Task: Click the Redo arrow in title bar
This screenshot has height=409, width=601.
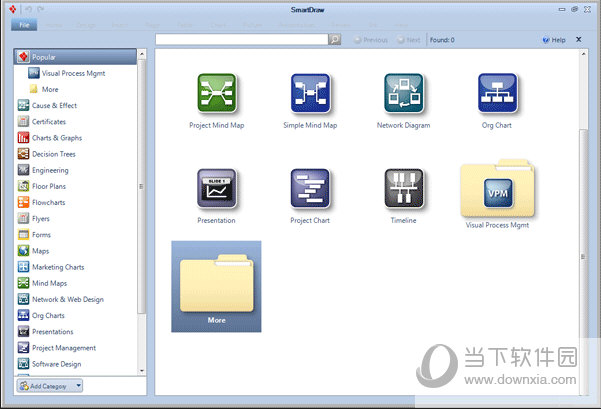Action: coord(40,9)
